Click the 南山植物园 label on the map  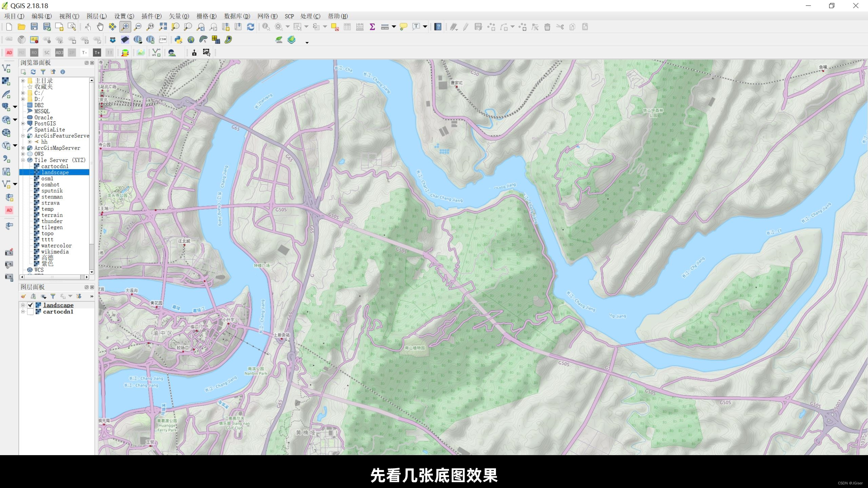point(415,348)
